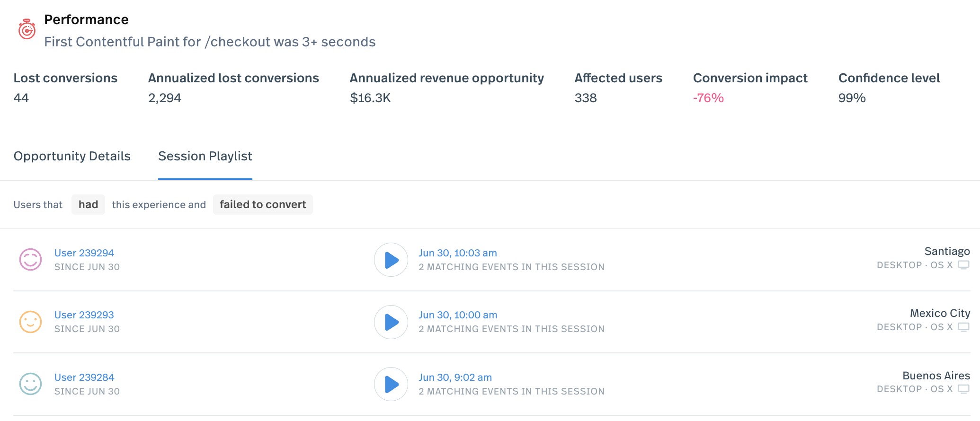Open the 'had' experience filter dropdown
The width and height of the screenshot is (980, 421).
pyautogui.click(x=88, y=204)
